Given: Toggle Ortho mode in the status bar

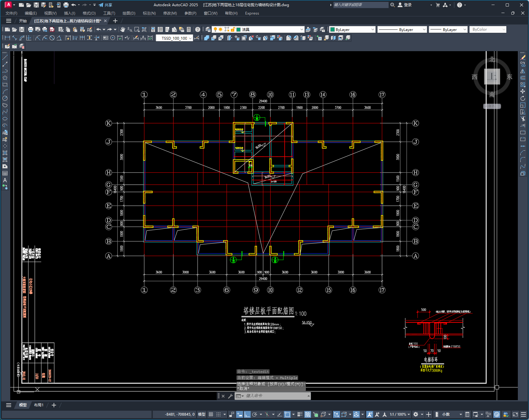Looking at the screenshot, I should click(247, 414).
